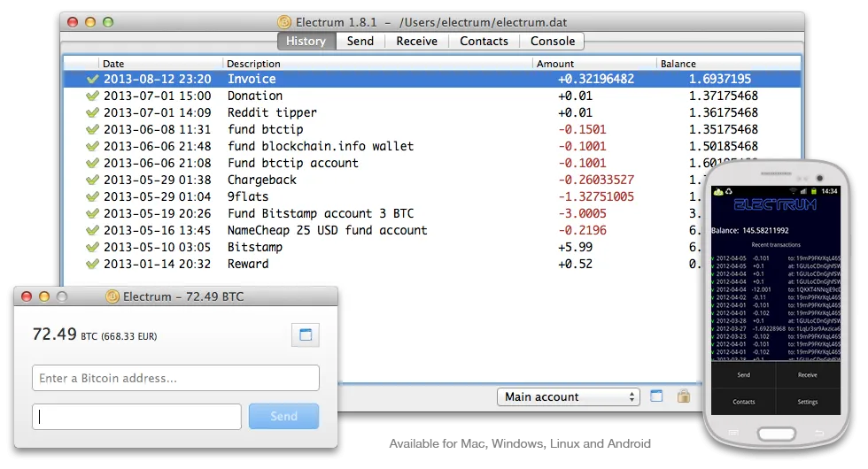Click the green checkmark on the Invoice row
Viewport: 868px width, 469px height.
(92, 79)
